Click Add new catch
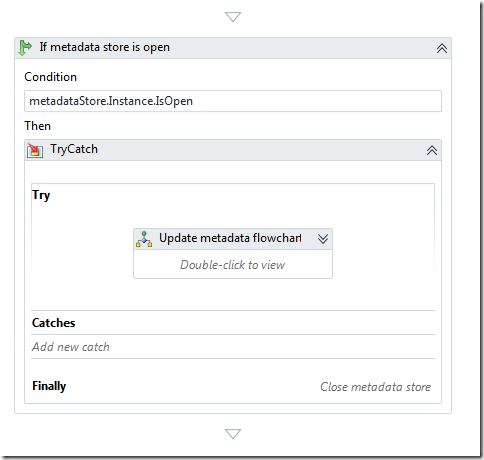This screenshot has height=460, width=484. 71,347
